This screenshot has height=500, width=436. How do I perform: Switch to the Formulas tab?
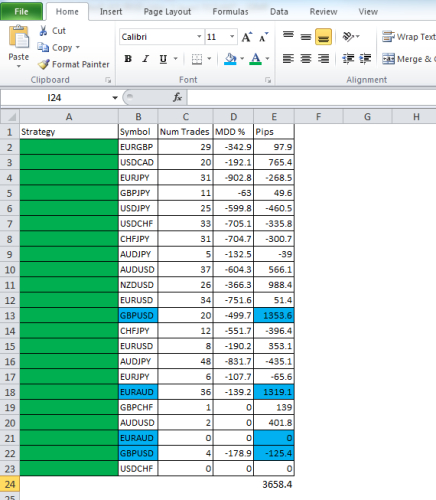point(230,12)
